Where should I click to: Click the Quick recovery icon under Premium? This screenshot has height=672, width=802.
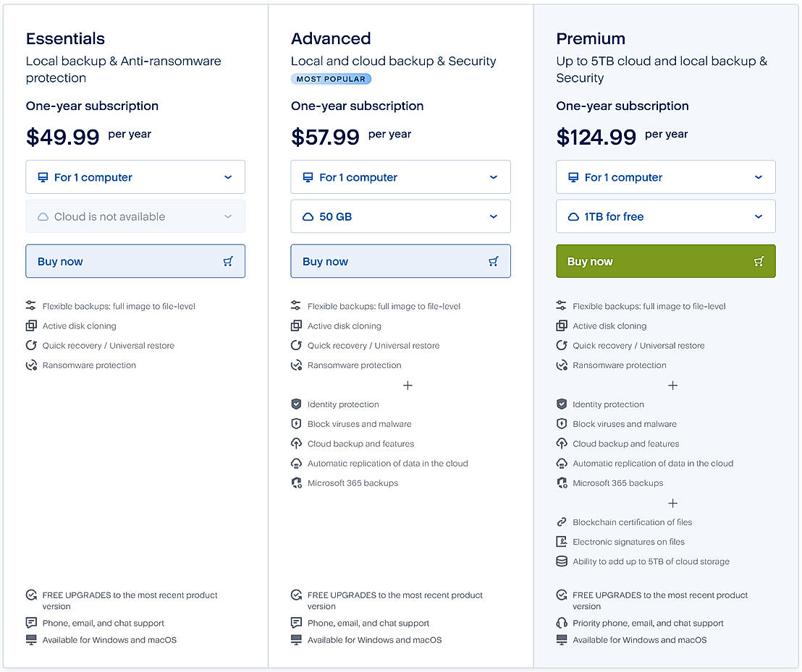coord(562,346)
